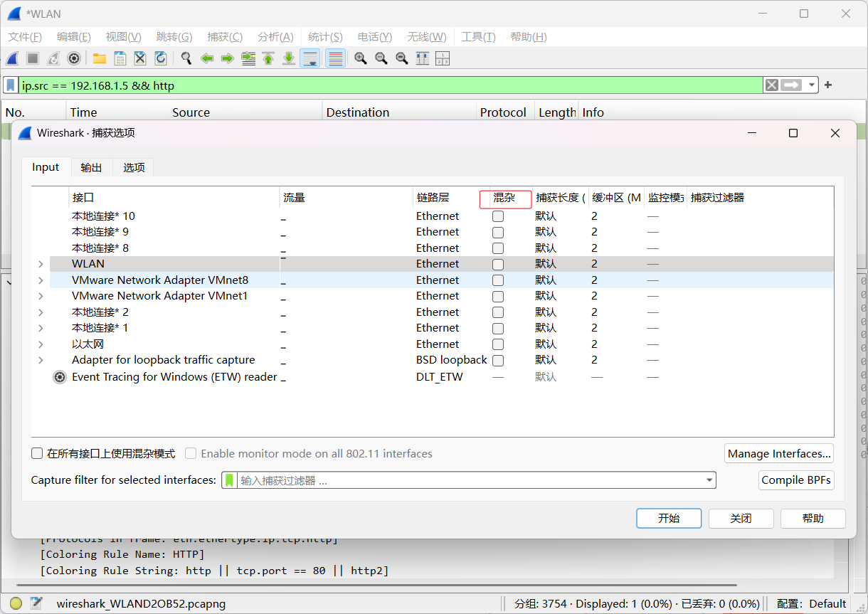
Task: Switch to the 选项 tab
Action: (134, 168)
